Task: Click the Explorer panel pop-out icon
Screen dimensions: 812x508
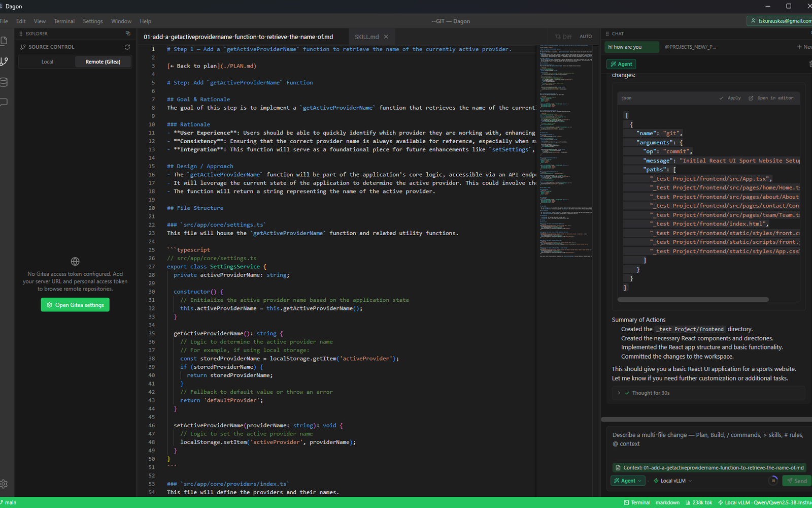Action: click(128, 34)
